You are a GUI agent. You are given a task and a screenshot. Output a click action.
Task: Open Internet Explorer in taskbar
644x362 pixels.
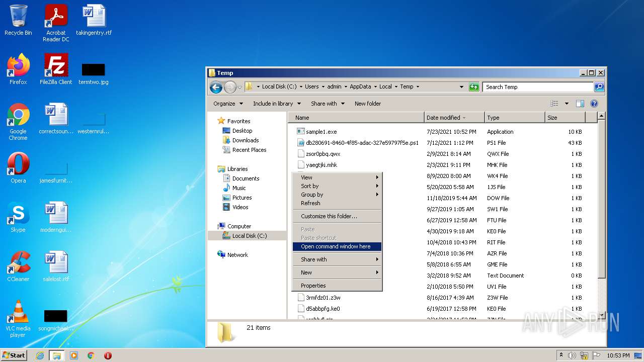point(40,355)
